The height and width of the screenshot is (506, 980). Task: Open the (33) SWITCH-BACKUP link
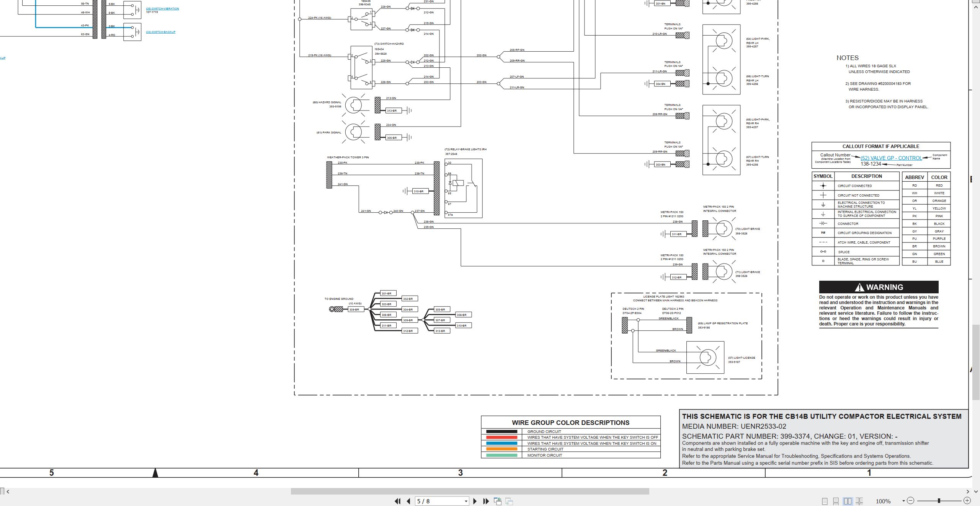coord(161,32)
